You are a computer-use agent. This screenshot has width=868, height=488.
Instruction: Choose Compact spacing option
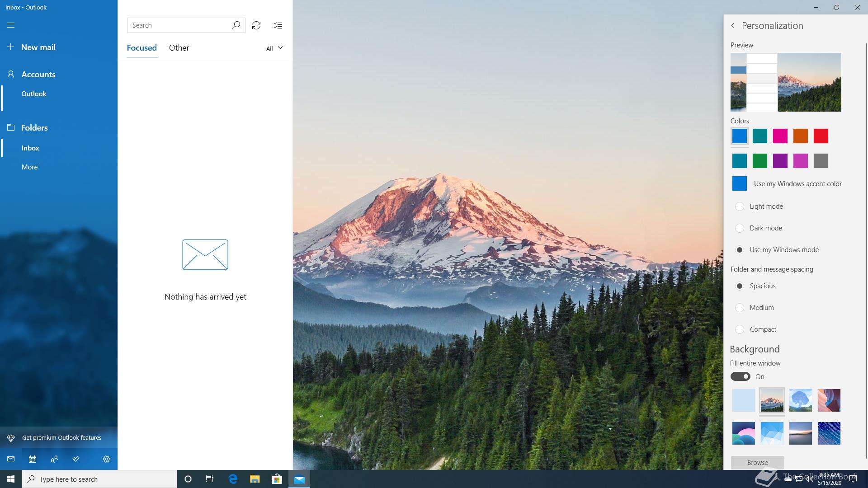point(740,329)
